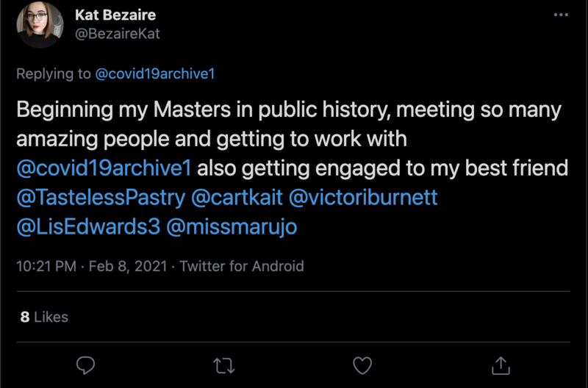Open the more options ellipsis menu

(x=561, y=15)
